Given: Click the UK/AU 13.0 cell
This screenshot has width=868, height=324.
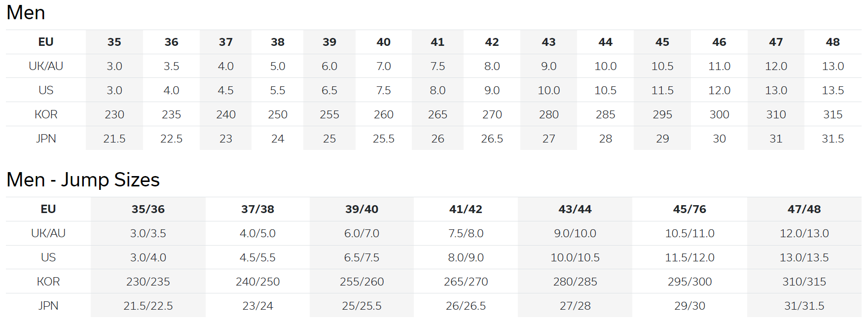Looking at the screenshot, I should point(832,66).
